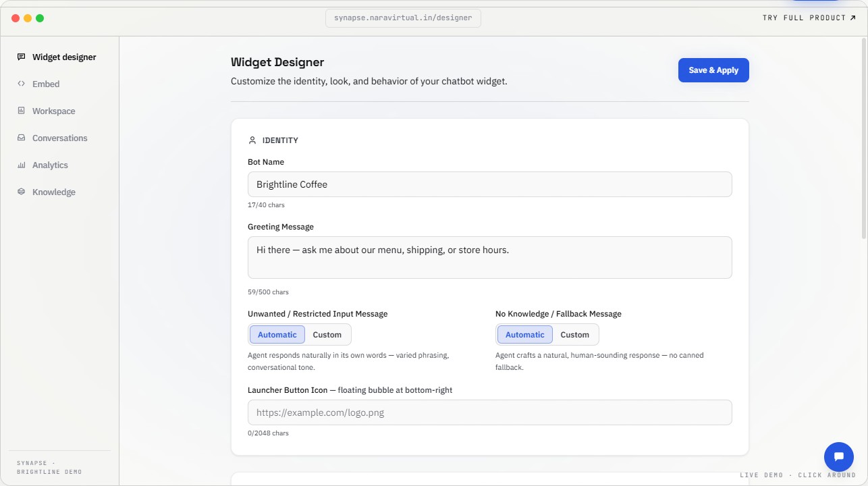Click the "59/500 chars" counter text
Viewport: 868px width, 486px height.
point(268,292)
